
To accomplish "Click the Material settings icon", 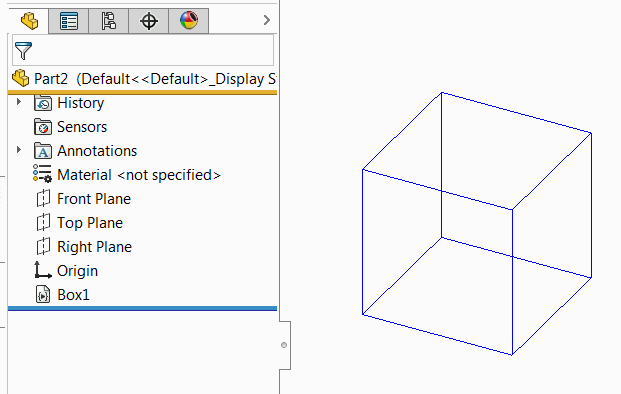I will pyautogui.click(x=42, y=174).
